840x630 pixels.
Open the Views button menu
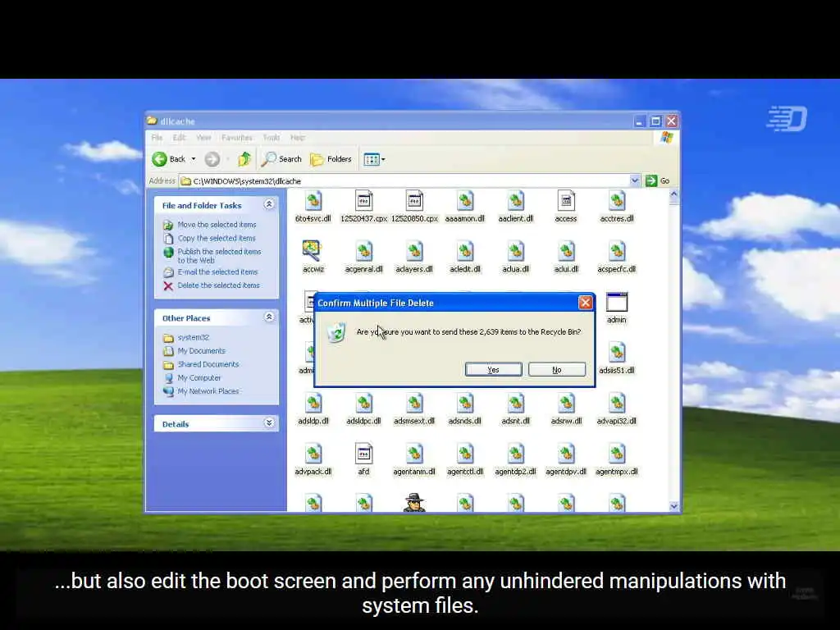point(374,159)
